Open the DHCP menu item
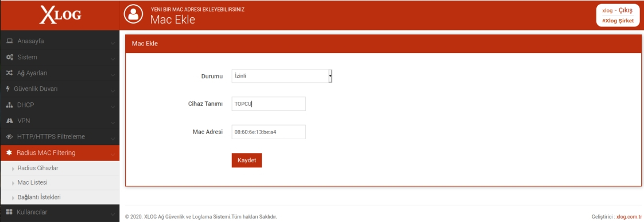Screen dimensions: 644x222 coord(60,105)
